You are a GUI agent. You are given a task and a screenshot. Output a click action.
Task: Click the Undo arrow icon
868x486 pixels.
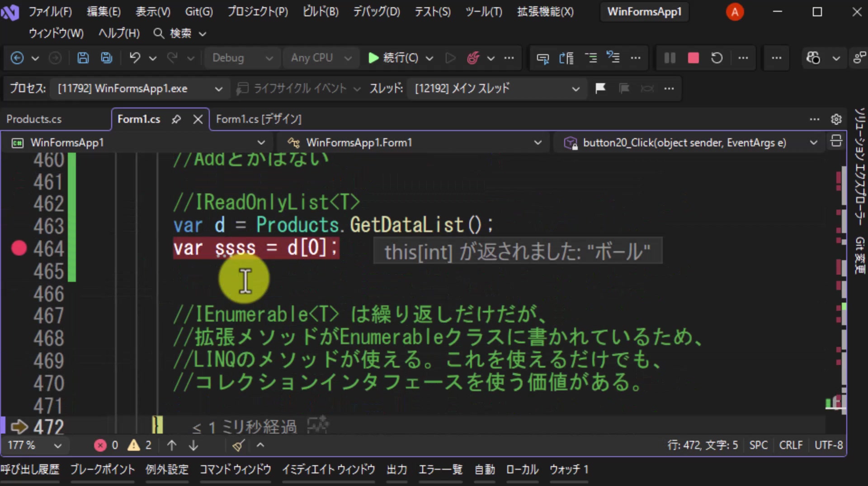[135, 58]
